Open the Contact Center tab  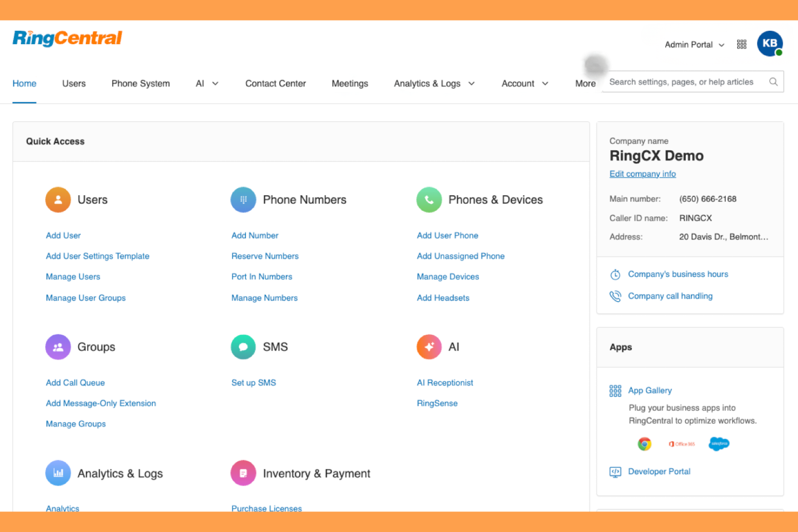pos(276,84)
